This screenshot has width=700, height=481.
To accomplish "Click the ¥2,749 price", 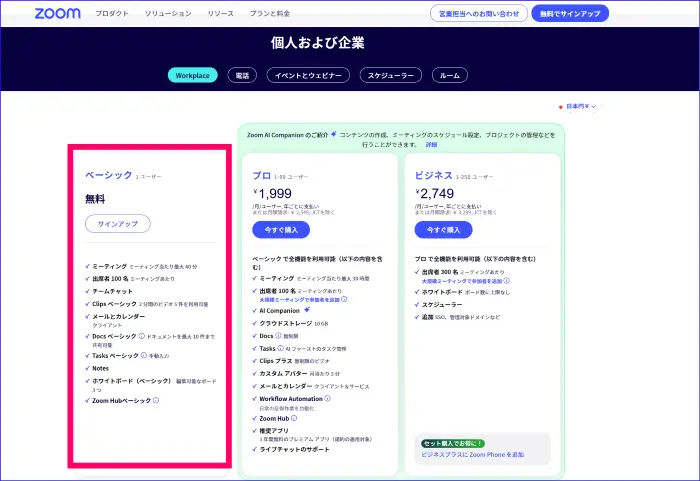I will 434,193.
